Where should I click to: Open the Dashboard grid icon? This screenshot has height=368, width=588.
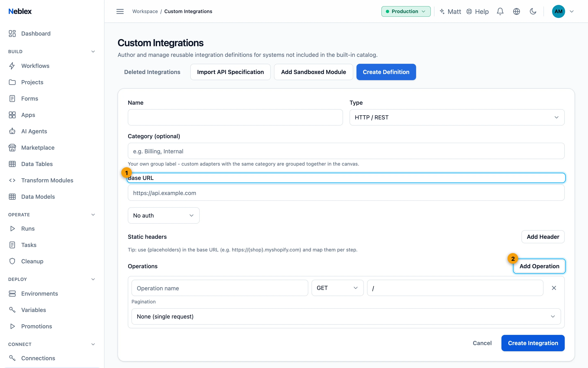click(12, 34)
